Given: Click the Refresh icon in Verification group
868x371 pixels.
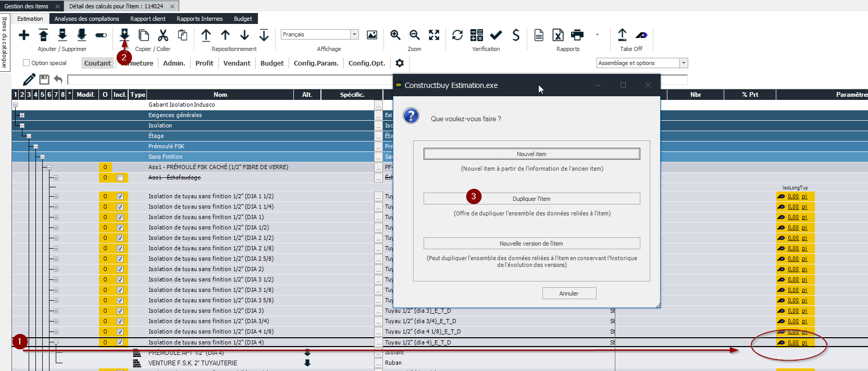Looking at the screenshot, I should (x=457, y=35).
